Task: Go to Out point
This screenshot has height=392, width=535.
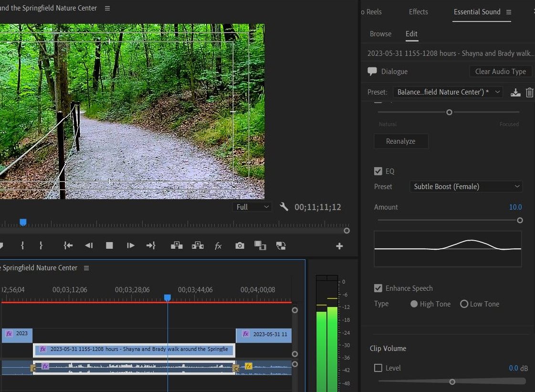Action: click(151, 245)
